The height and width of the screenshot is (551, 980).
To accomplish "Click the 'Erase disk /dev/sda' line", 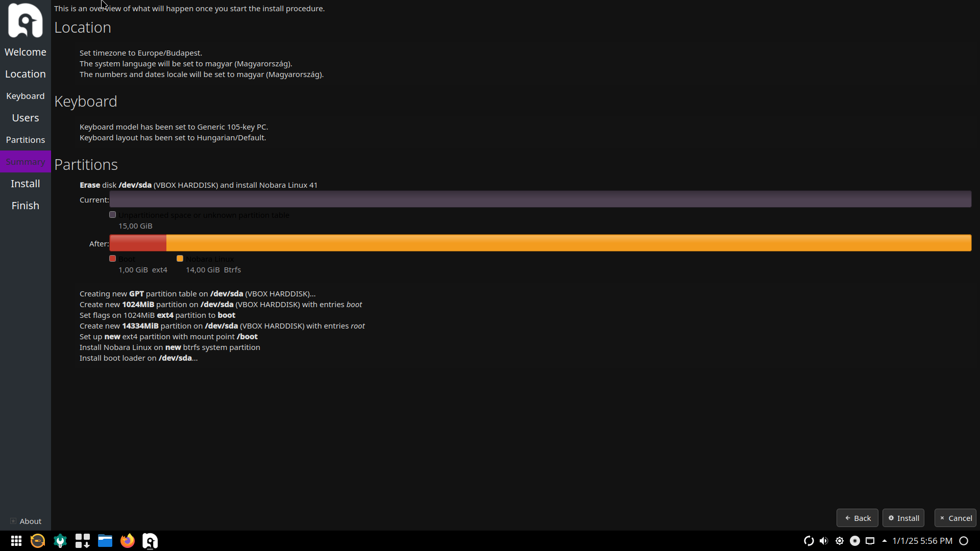I will tap(199, 185).
